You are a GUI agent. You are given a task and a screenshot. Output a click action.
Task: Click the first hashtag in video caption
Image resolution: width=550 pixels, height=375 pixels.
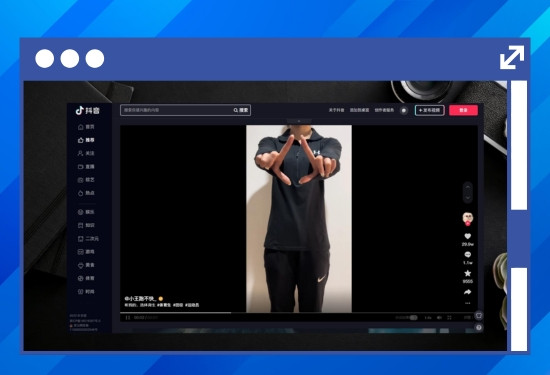[x=164, y=305]
